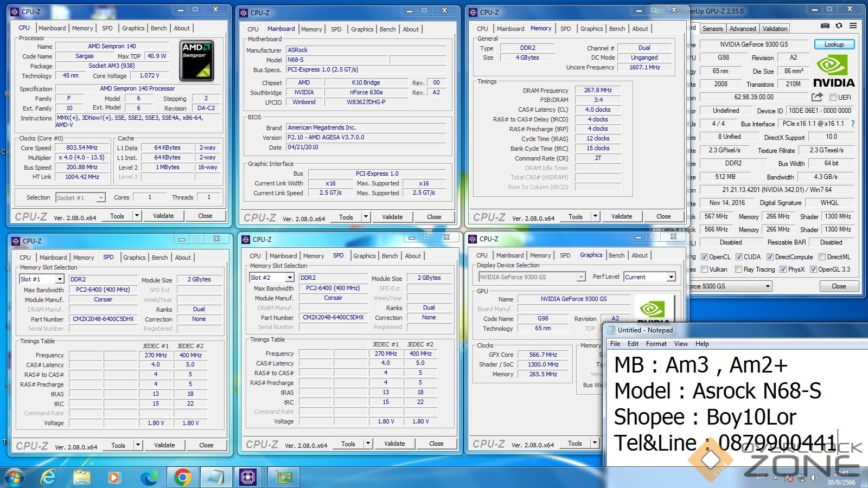Click the Lookup button in GPU-Z
The image size is (868, 488).
tap(834, 44)
